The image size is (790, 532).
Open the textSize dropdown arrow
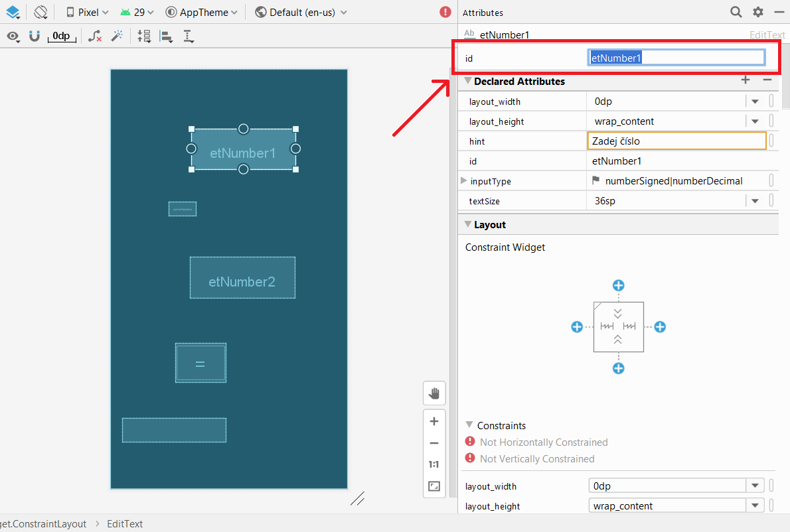[755, 201]
